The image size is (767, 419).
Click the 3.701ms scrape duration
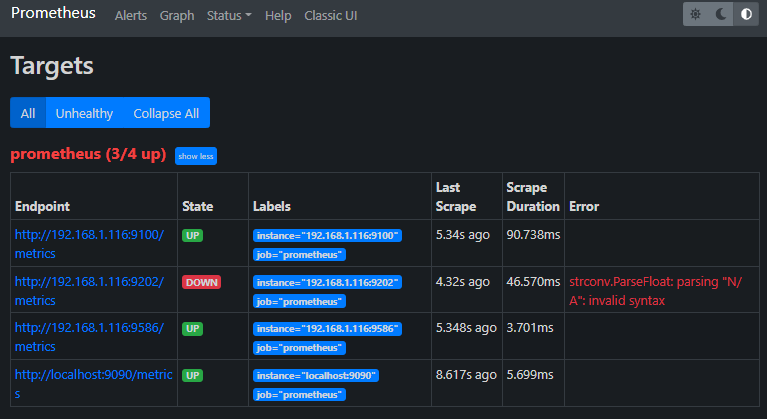[530, 328]
